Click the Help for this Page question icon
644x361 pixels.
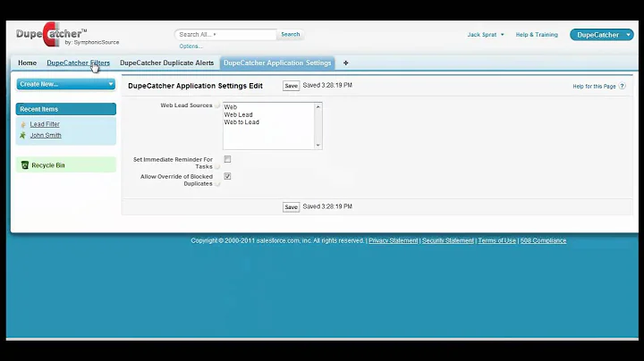623,86
